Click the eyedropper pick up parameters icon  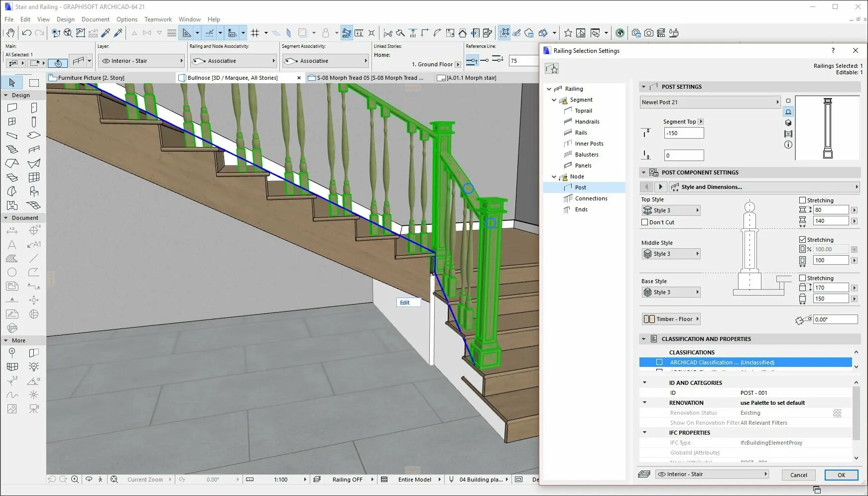tap(106, 33)
